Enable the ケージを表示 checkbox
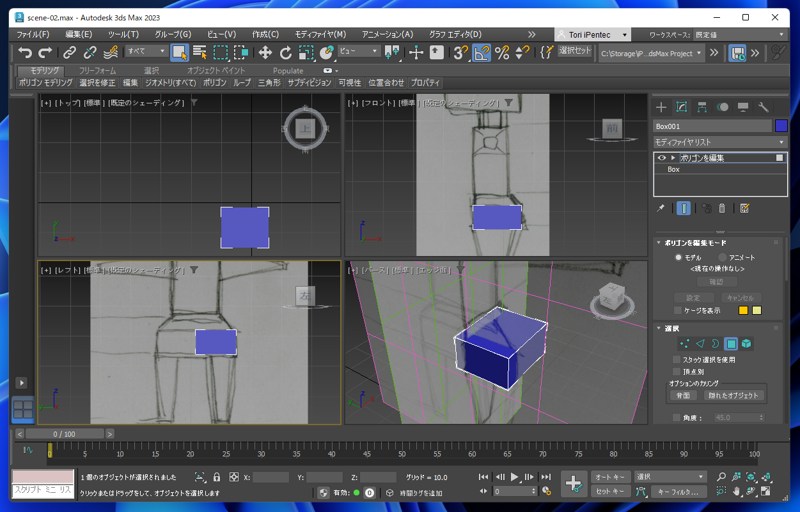The image size is (800, 512). (x=678, y=311)
